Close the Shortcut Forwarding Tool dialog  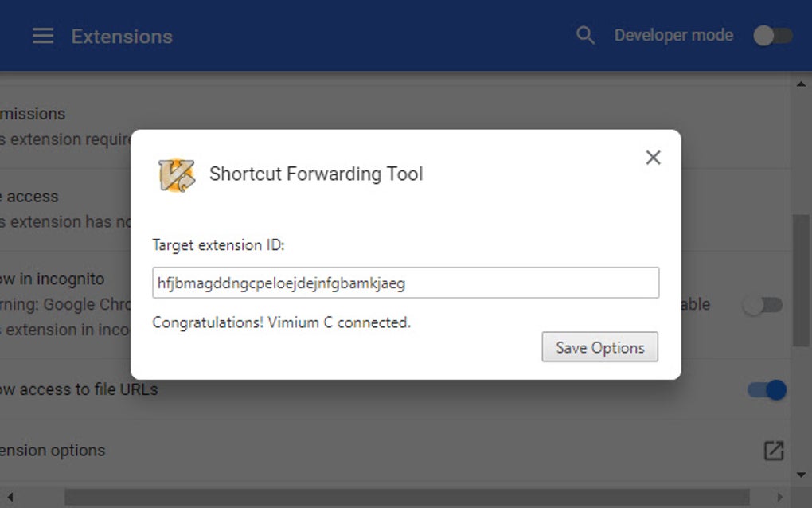(x=653, y=158)
